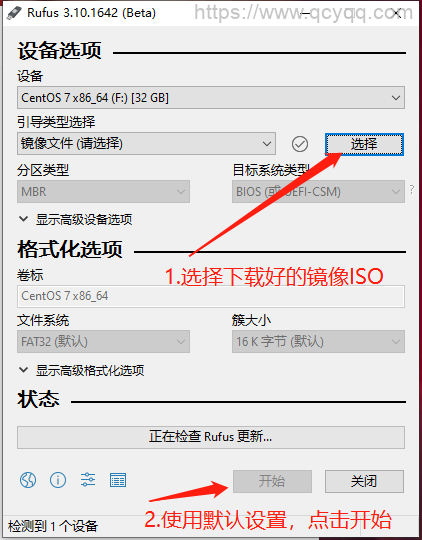The image size is (422, 540).
Task: Open the 文件系统 FAT32 dropdown
Action: 103,342
